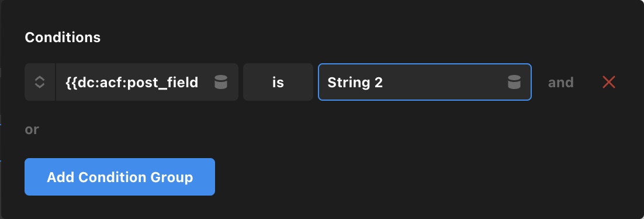This screenshot has height=219, width=644.
Task: Chain a new condition via 'and' label
Action: click(x=560, y=83)
